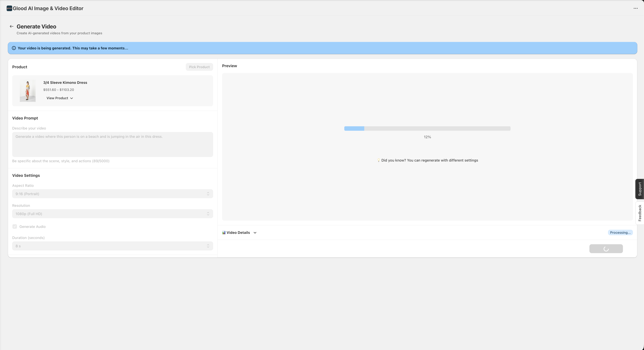Screen dimensions: 644x350
Task: Enable the Generate Audio checkbox
Action: tap(15, 226)
